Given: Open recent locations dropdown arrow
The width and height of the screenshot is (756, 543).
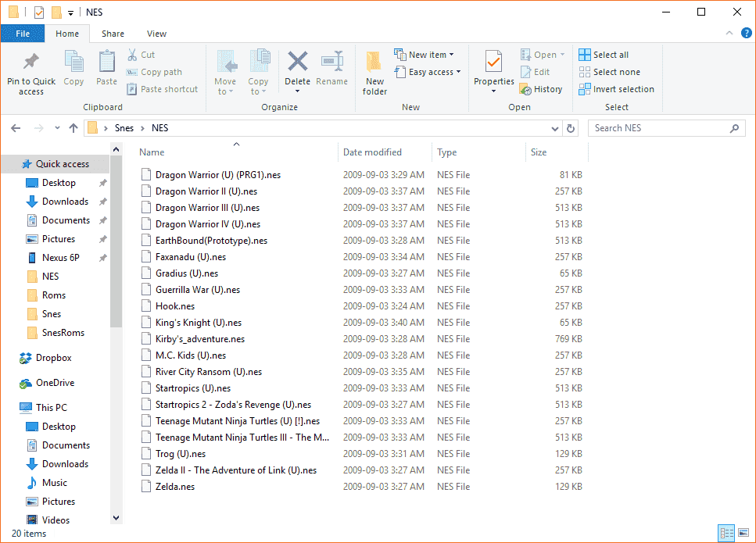Looking at the screenshot, I should [x=57, y=127].
